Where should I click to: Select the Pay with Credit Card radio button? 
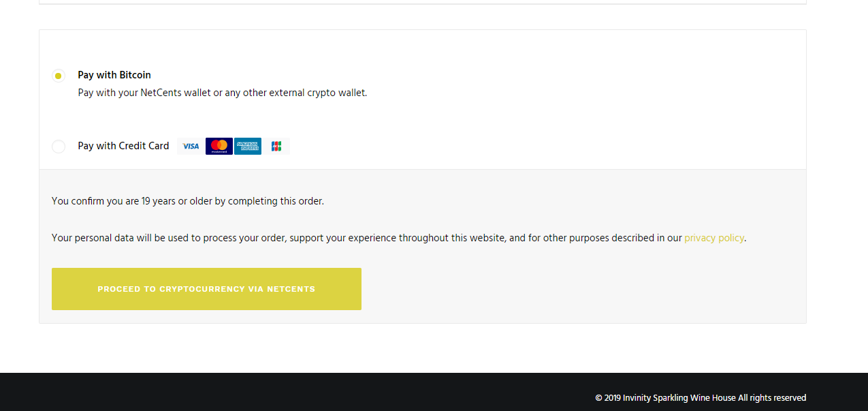pyautogui.click(x=59, y=147)
